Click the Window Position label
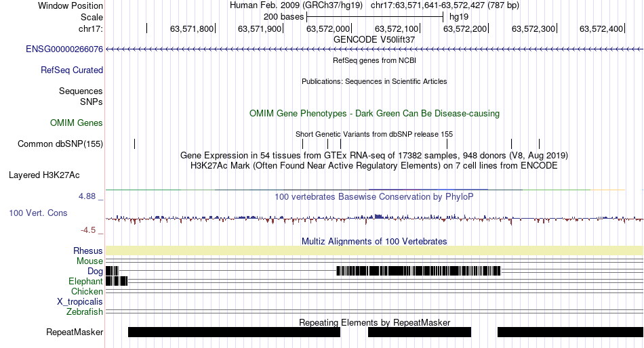Screen dimensions: 644x348 coord(71,5)
